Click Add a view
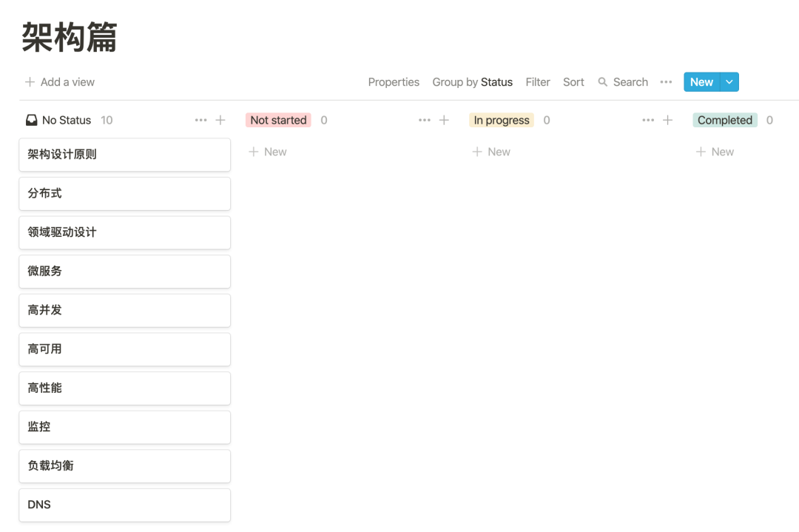799x532 pixels. pyautogui.click(x=60, y=82)
